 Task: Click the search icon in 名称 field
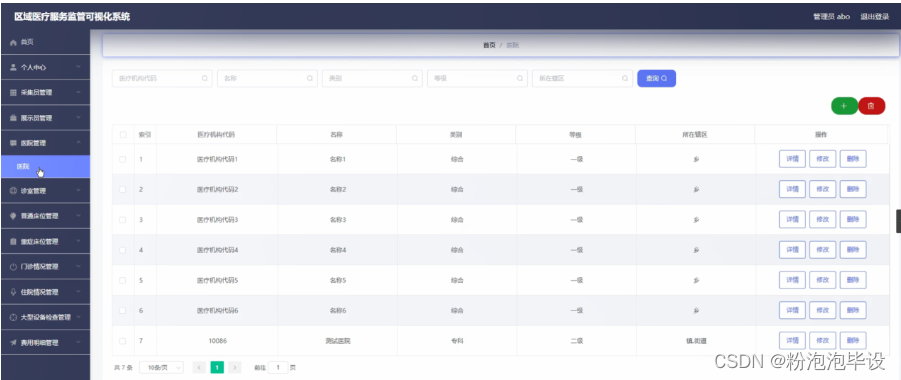[x=310, y=78]
